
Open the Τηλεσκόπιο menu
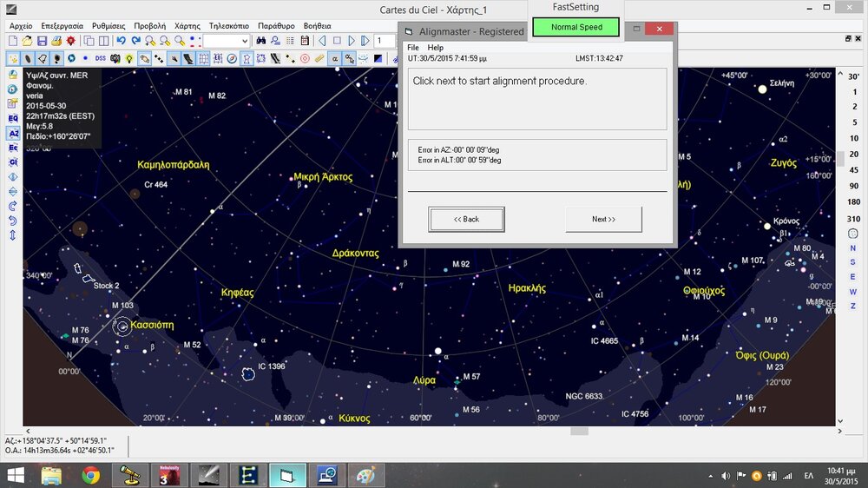[229, 26]
